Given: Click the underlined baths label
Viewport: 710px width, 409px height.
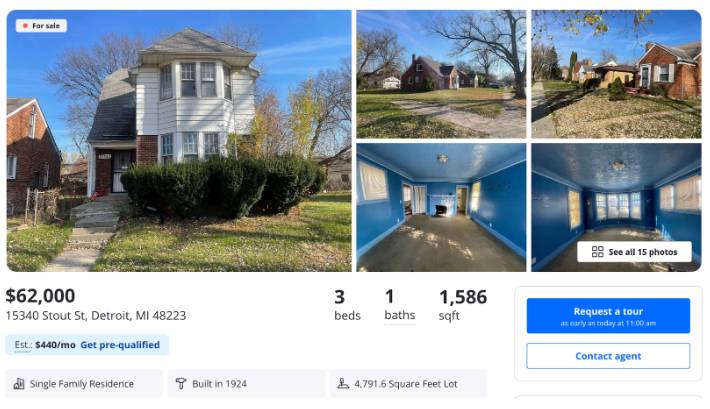Looking at the screenshot, I should pos(399,315).
